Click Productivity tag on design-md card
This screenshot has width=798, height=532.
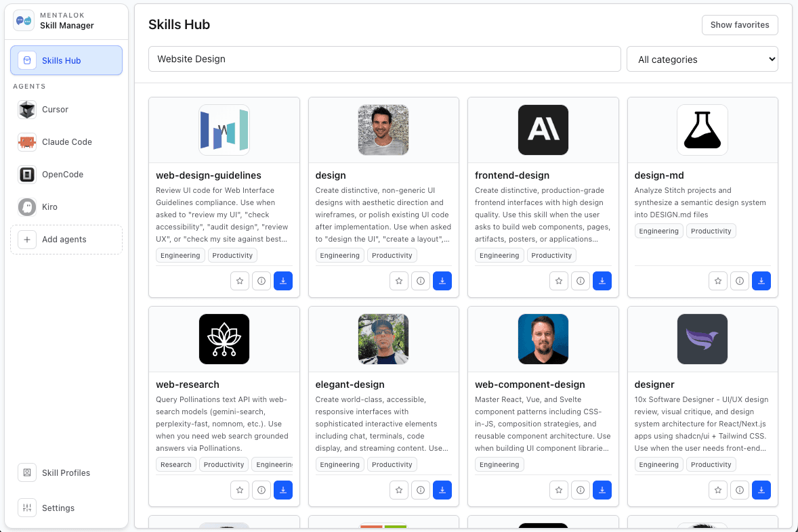(711, 231)
